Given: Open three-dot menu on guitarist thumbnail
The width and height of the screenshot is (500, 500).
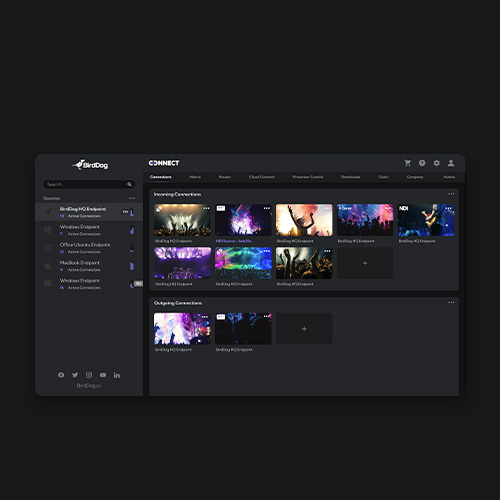Looking at the screenshot, I should [x=449, y=208].
